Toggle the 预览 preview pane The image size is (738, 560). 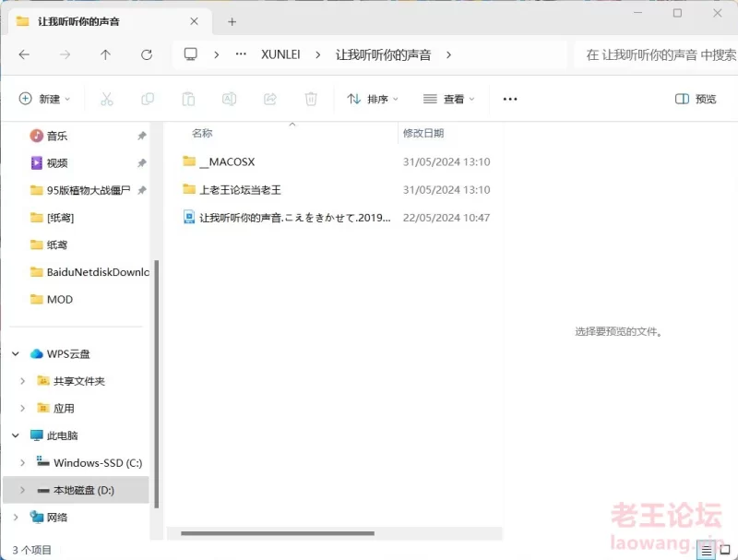pos(696,99)
